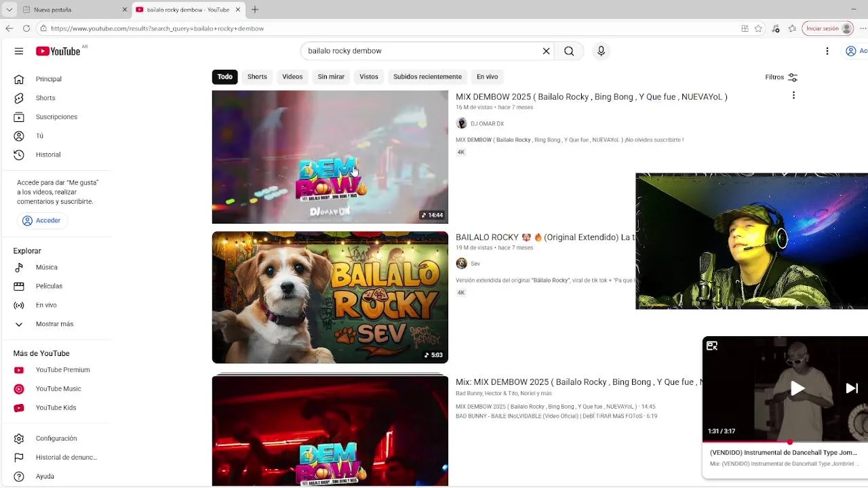Screen dimensions: 868x488
Task: Go to the YouTube home logo
Action: pyautogui.click(x=58, y=51)
